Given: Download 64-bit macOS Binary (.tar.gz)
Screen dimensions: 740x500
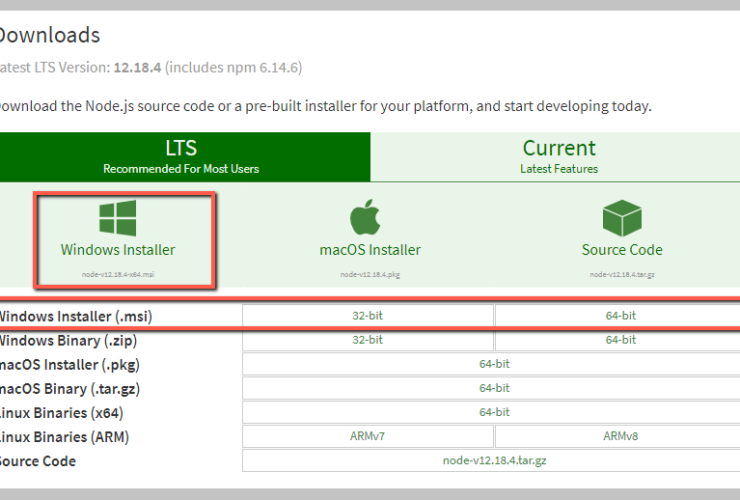Looking at the screenshot, I should 493,388.
